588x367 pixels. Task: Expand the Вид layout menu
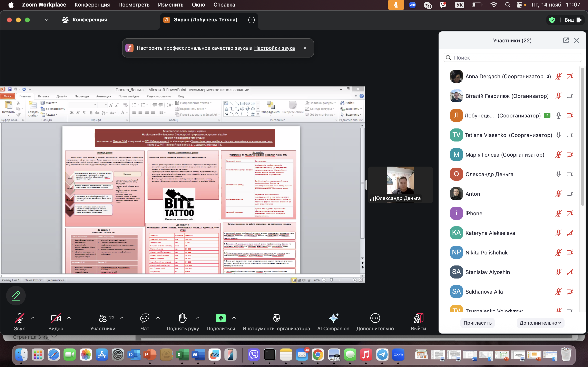[x=573, y=20]
